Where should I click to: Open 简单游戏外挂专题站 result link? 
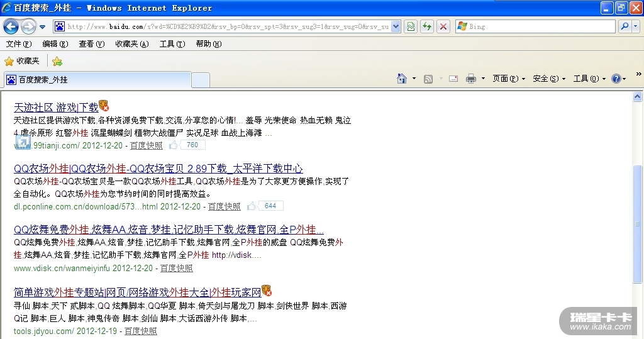click(138, 292)
